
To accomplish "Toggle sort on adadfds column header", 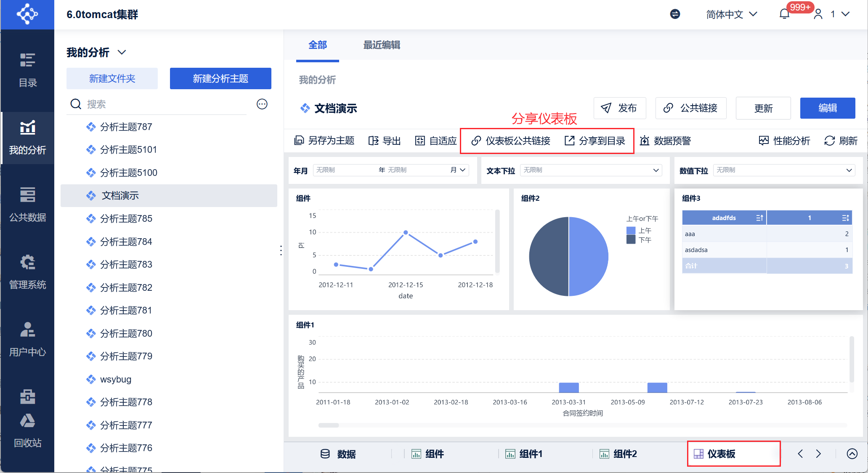I will 759,218.
